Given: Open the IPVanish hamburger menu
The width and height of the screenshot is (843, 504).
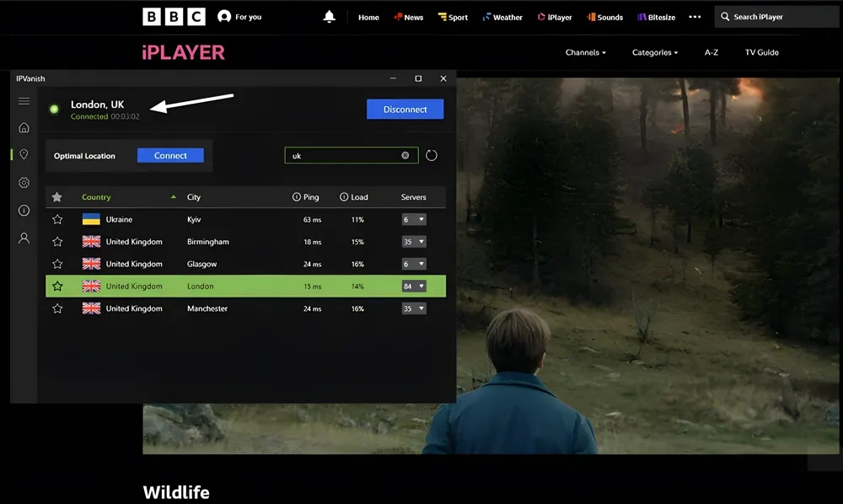Looking at the screenshot, I should [x=24, y=101].
